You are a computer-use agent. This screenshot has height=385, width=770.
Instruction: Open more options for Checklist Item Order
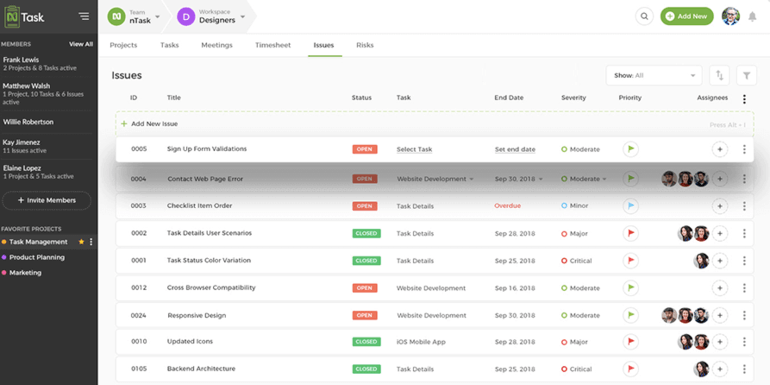click(744, 206)
